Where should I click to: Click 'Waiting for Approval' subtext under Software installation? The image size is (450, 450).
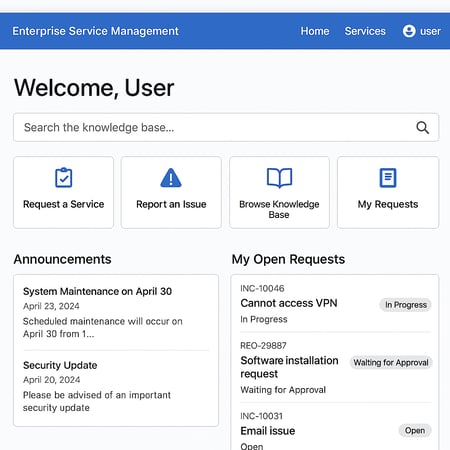click(x=283, y=390)
